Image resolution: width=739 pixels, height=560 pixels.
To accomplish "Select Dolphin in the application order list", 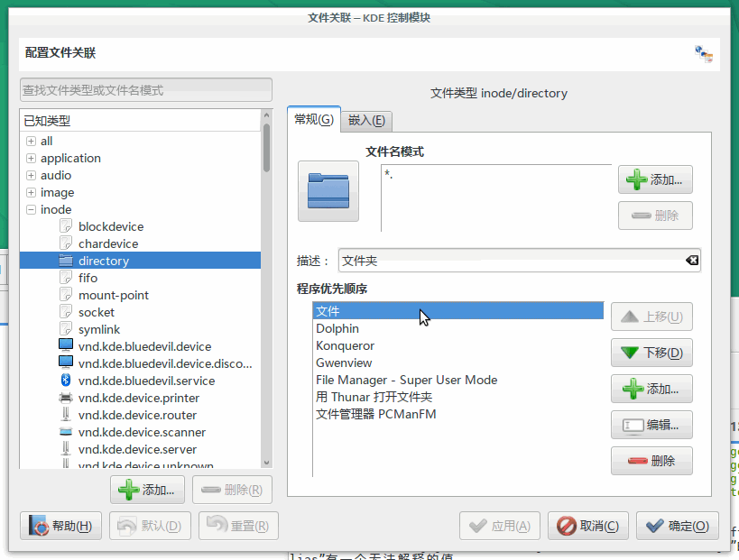I will click(x=458, y=328).
